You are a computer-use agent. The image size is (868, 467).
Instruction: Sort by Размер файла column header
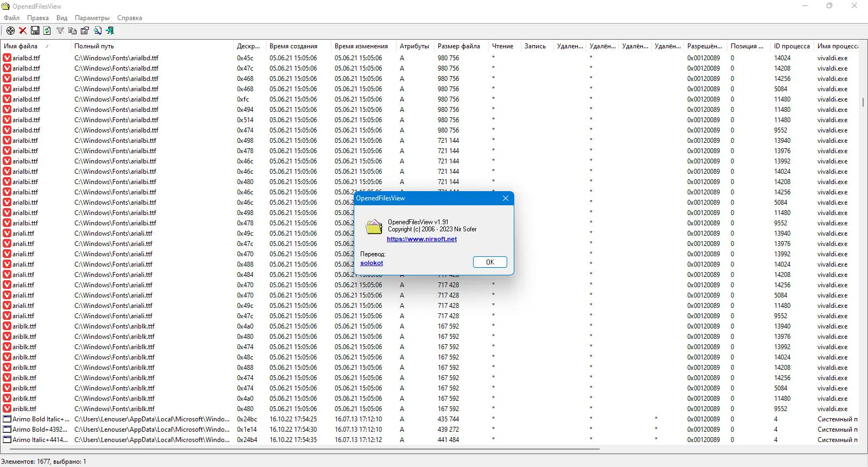coord(461,46)
